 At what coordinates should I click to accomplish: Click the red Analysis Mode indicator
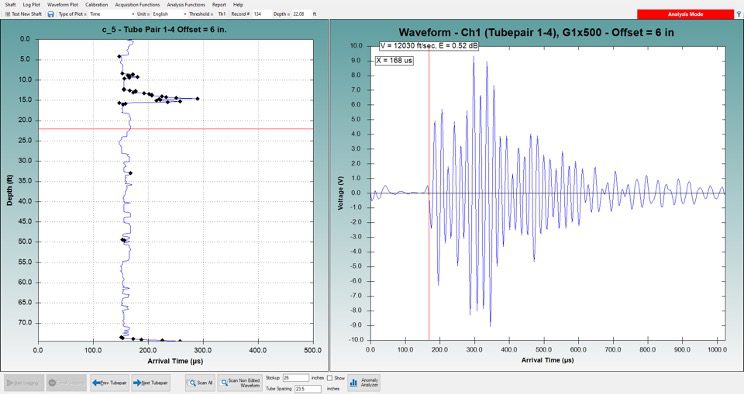pos(685,14)
